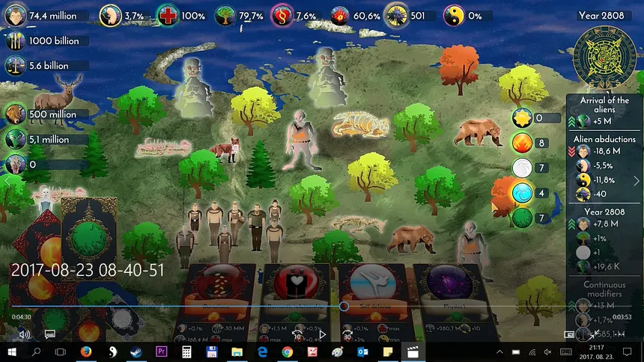The image size is (644, 362).
Task: Click the red cross health icon
Action: click(x=168, y=16)
